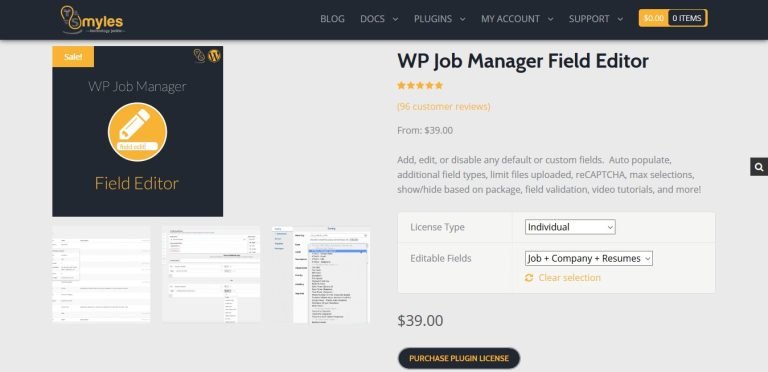This screenshot has height=372, width=768.
Task: Click the PLUGINS chevron arrow
Action: tap(462, 20)
